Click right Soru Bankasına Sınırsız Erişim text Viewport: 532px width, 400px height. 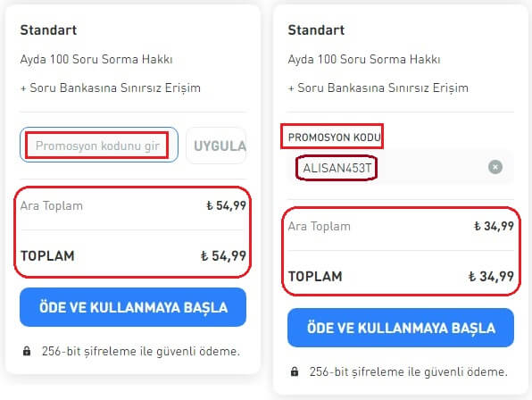click(383, 87)
